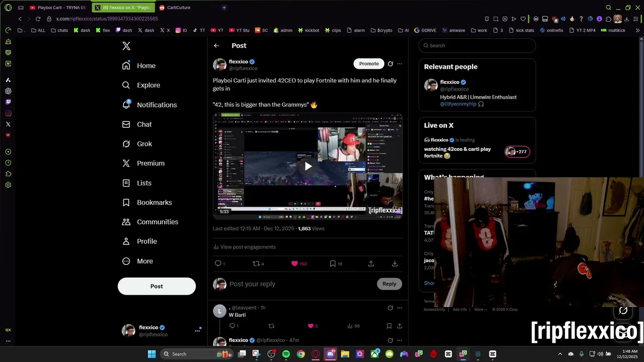
Task: Click Windows Start button
Action: 151,354
